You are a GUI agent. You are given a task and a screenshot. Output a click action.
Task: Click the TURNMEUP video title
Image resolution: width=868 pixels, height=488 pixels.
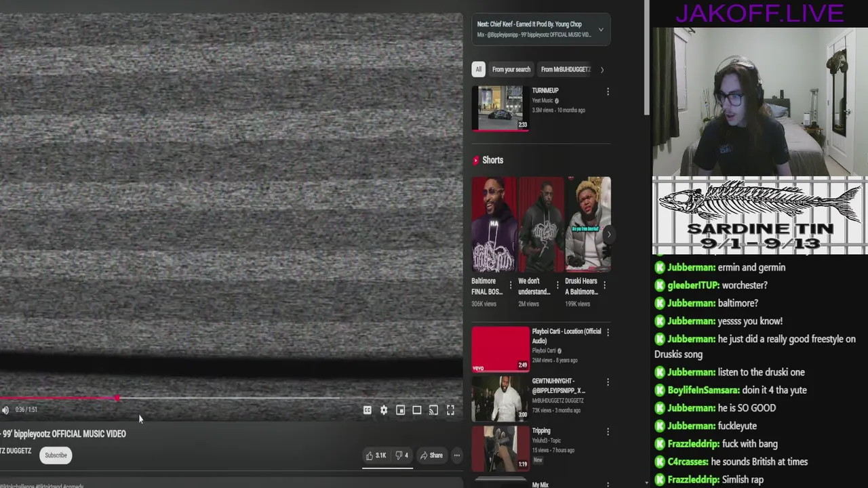pos(545,90)
